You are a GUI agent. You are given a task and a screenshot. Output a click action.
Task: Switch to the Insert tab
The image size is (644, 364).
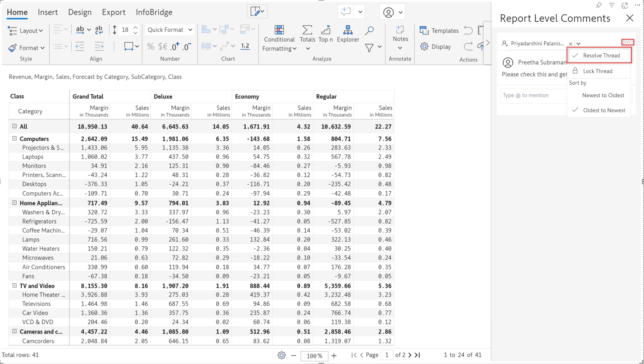[x=48, y=12]
